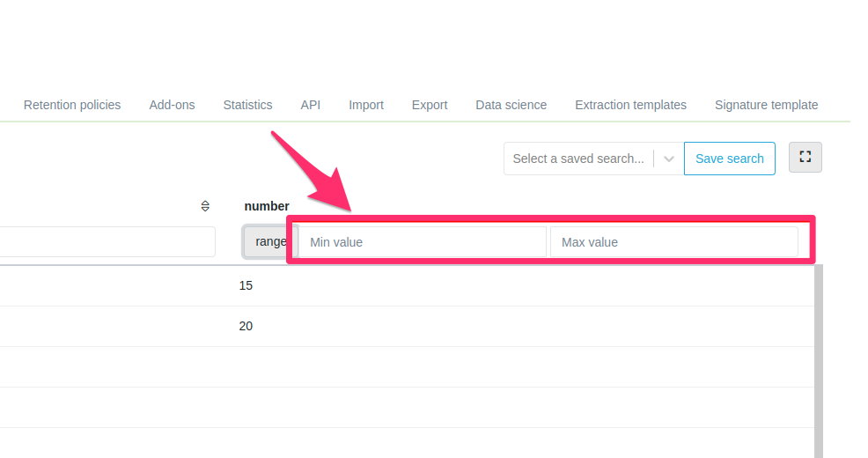Viewport: 868px width, 458px height.
Task: Switch to Extraction templates tab
Action: point(630,105)
